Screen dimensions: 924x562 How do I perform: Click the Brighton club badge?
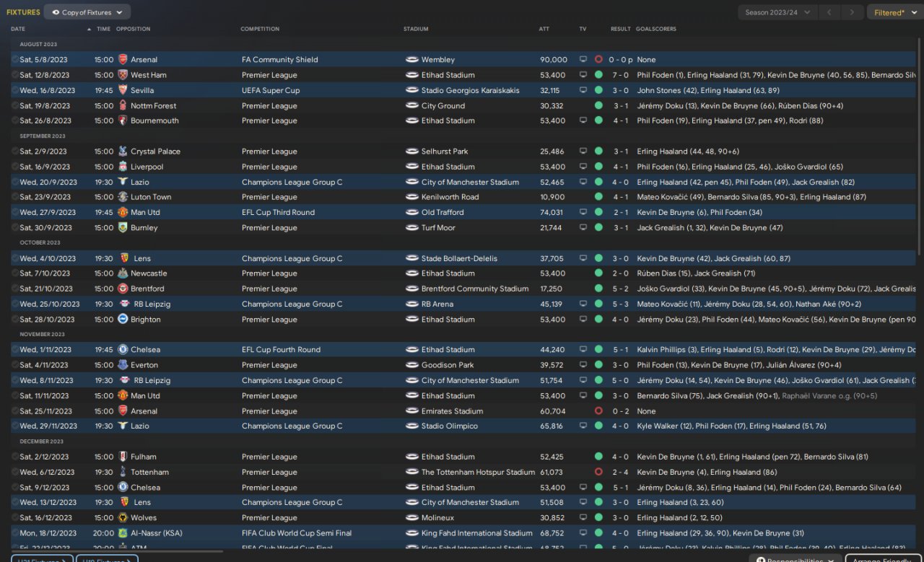123,319
